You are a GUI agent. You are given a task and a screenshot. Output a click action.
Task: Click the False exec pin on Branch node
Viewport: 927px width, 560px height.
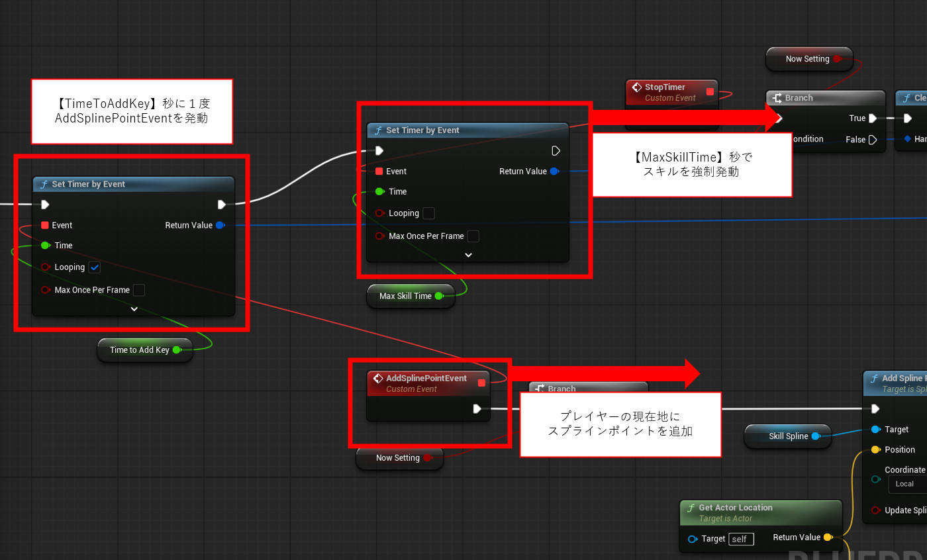point(873,140)
